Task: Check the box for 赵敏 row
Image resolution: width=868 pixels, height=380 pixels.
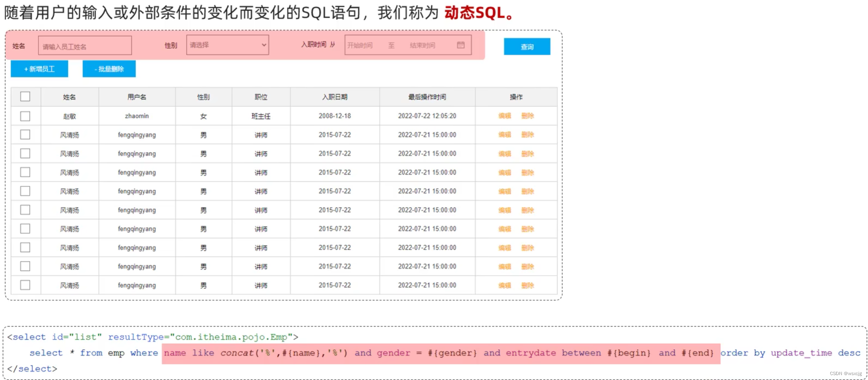Action: [25, 116]
